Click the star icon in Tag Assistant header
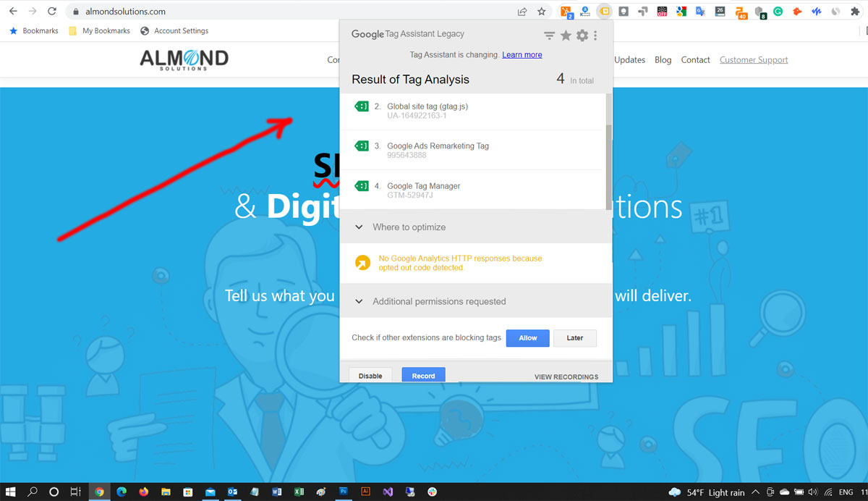 pos(566,35)
